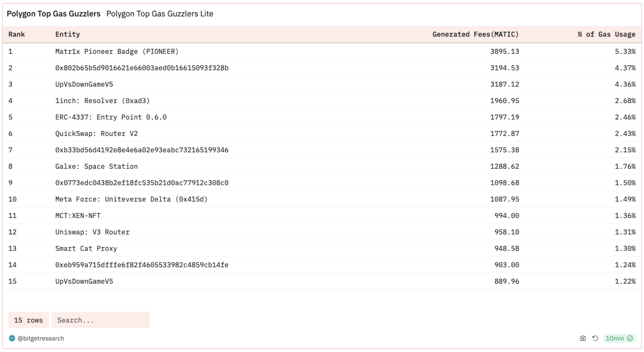
Task: Click fees value 3187.12
Action: (504, 84)
